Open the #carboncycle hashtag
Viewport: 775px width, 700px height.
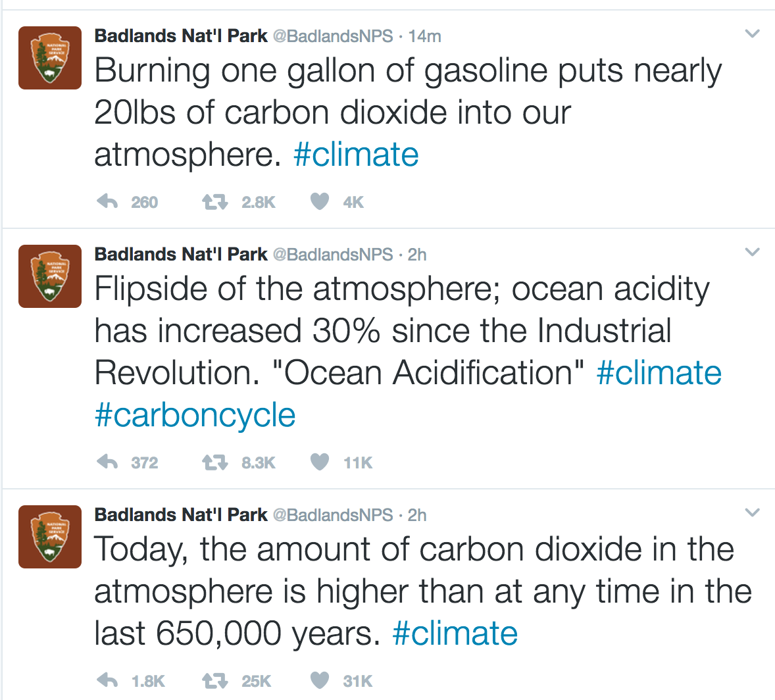(x=195, y=416)
